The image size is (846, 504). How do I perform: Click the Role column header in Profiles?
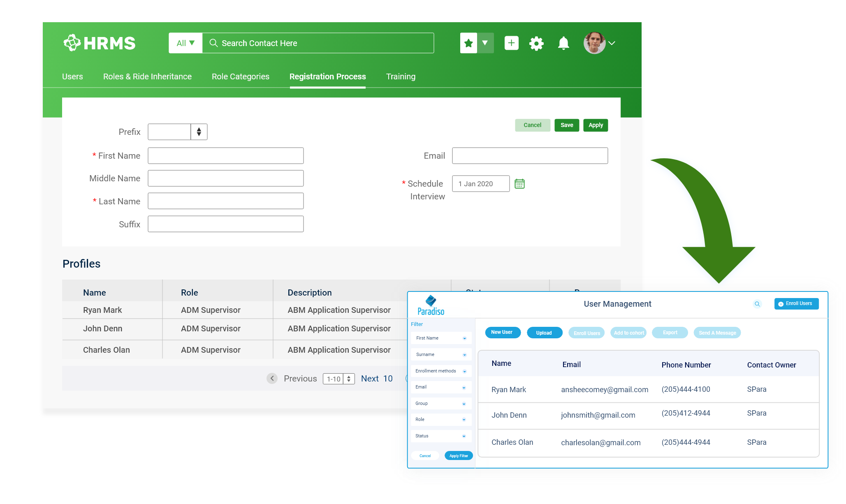[190, 293]
